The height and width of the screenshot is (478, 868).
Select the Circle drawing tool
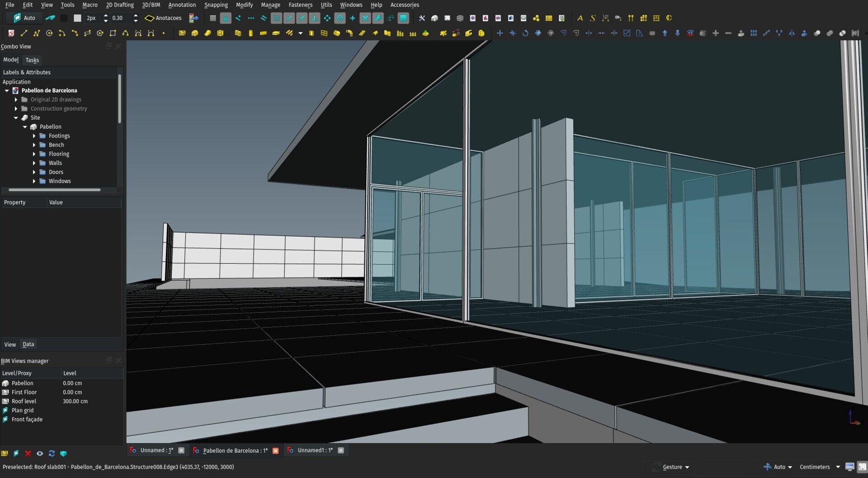[x=49, y=33]
